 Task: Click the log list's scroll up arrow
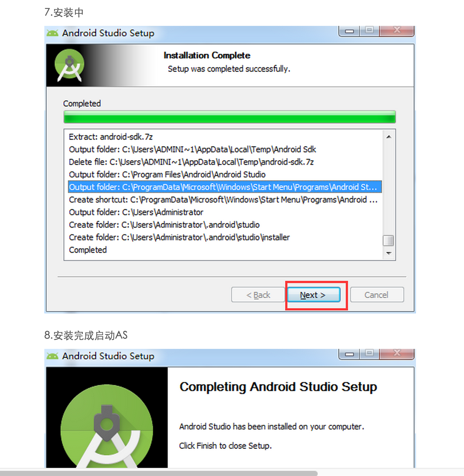389,137
